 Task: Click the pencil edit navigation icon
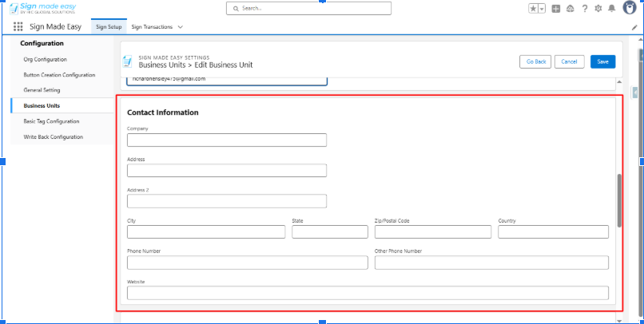tap(634, 27)
